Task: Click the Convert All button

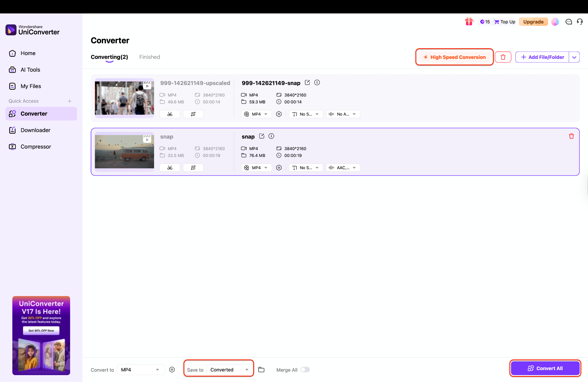Action: 545,368
